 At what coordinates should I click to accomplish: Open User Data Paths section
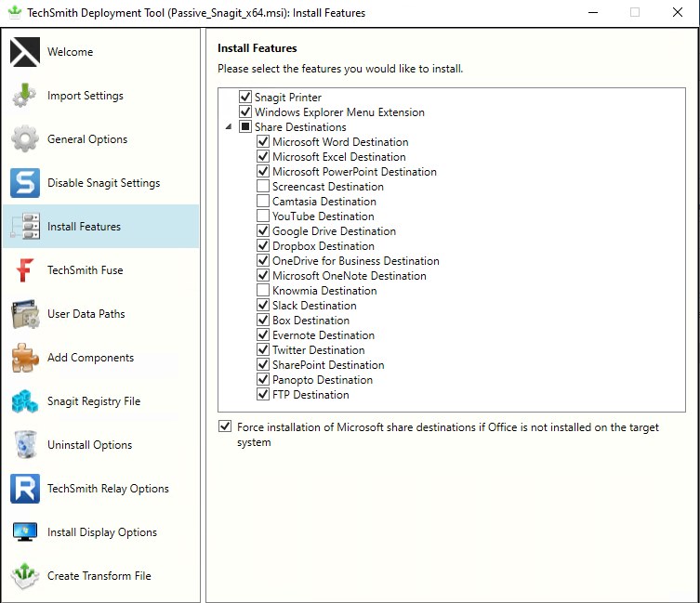101,314
